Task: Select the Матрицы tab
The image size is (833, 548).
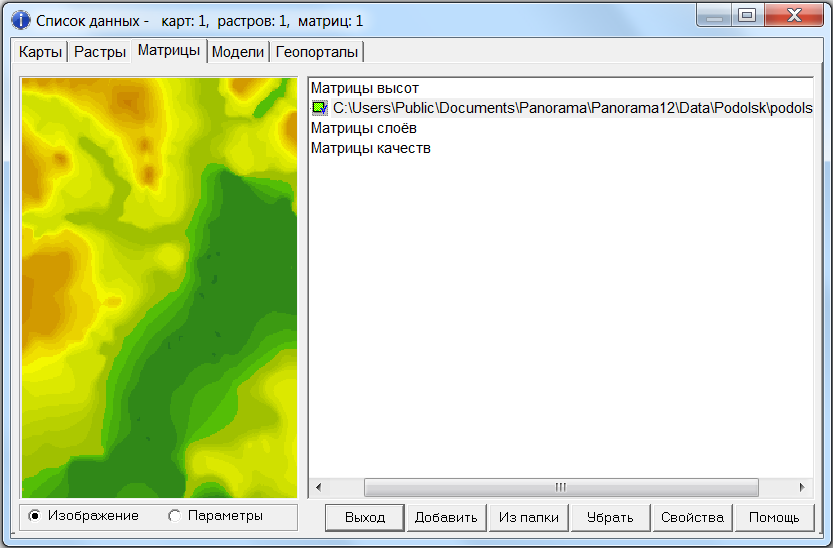Action: click(169, 51)
